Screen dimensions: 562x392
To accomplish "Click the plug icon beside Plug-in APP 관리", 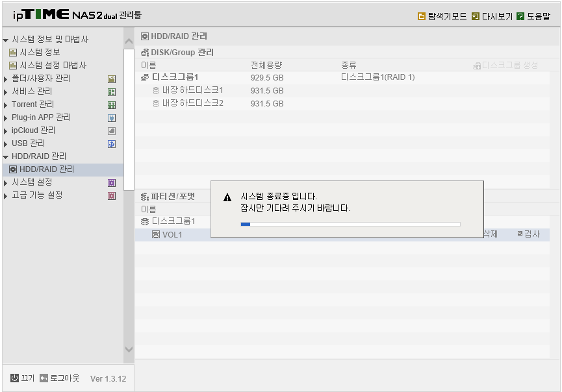I will [x=112, y=118].
